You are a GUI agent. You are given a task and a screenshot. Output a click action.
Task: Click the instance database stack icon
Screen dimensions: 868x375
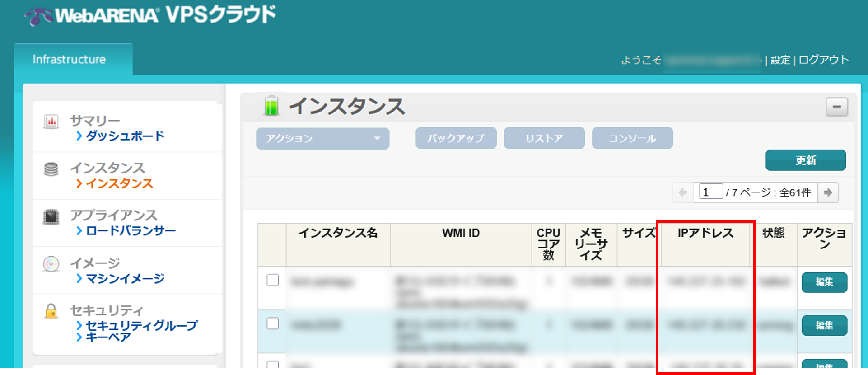pos(51,169)
